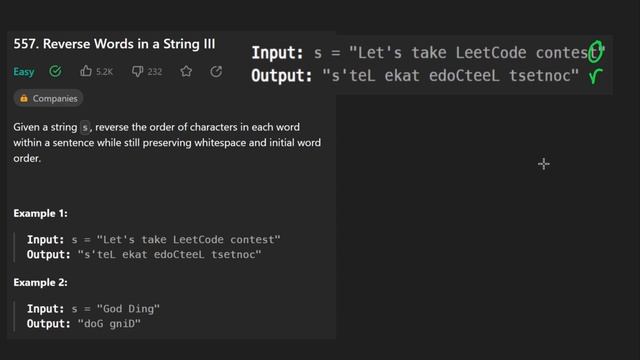The image size is (640, 360).
Task: Add problem to favorites with star icon
Action: click(186, 71)
